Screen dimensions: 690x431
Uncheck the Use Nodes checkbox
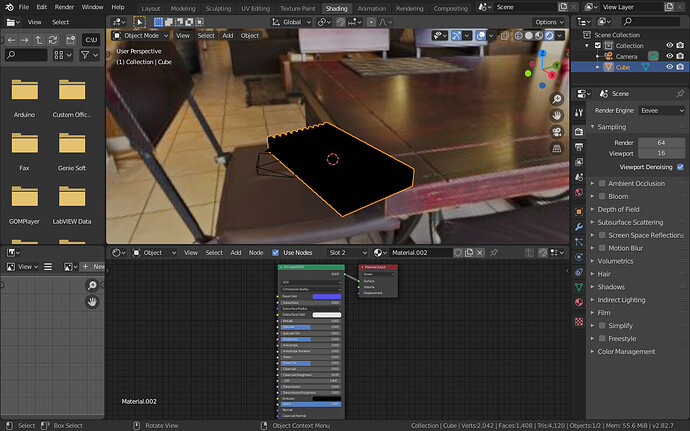click(x=275, y=253)
